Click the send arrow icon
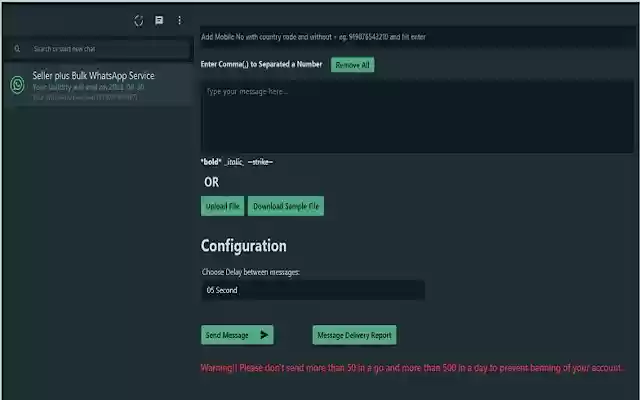Screen dimensions: 640x400 [264, 335]
